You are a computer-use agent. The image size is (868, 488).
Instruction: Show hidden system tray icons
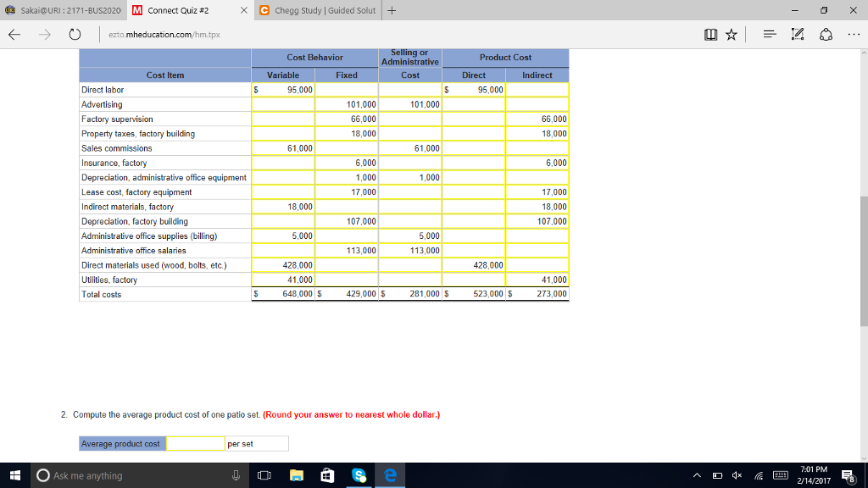point(697,475)
